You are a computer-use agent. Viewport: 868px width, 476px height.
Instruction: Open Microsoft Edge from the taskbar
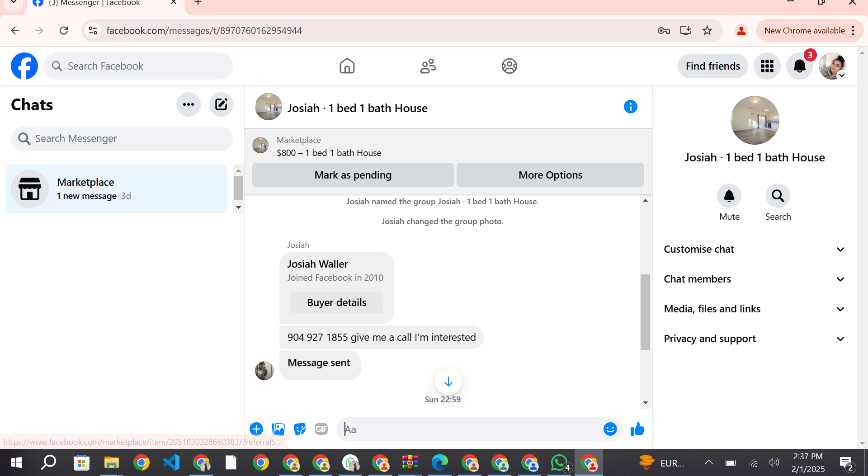[439, 462]
